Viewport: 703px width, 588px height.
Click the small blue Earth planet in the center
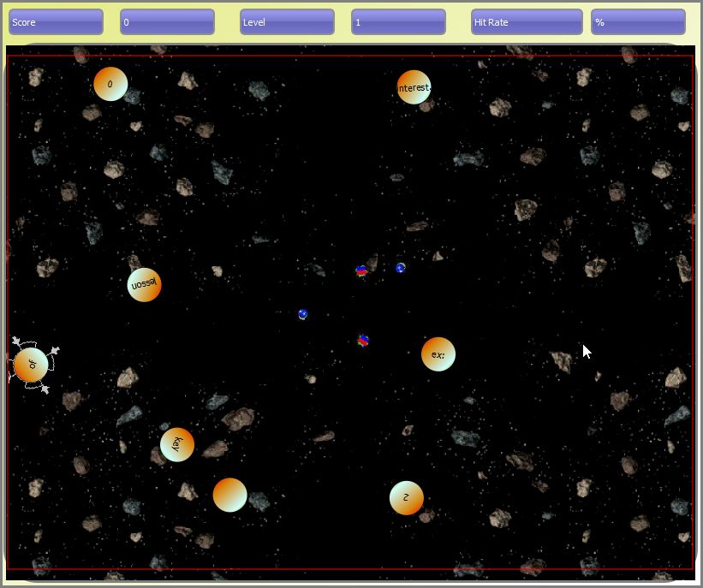coord(303,314)
